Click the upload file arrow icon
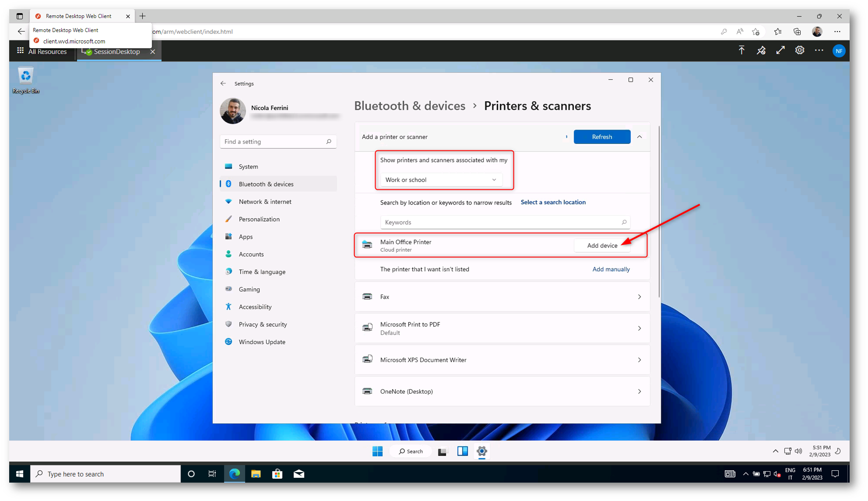The width and height of the screenshot is (868, 501). point(742,50)
